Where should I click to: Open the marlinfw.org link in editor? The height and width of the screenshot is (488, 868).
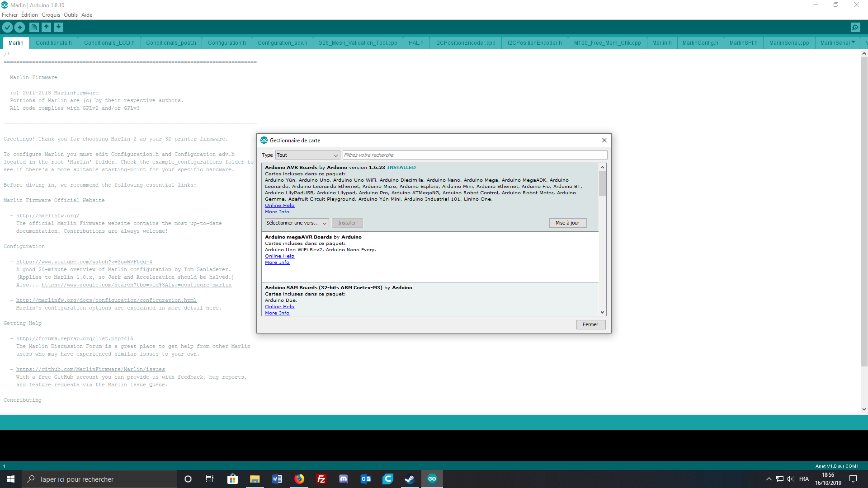point(48,216)
